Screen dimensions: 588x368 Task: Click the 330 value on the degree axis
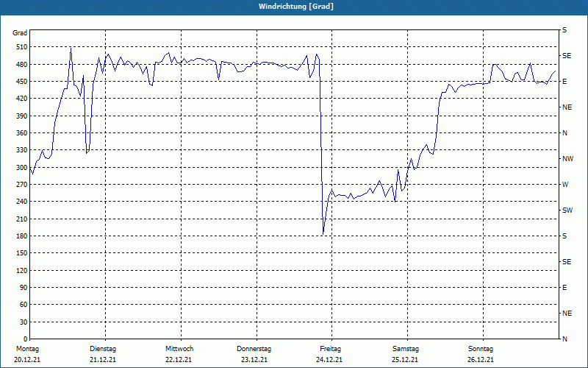point(22,150)
